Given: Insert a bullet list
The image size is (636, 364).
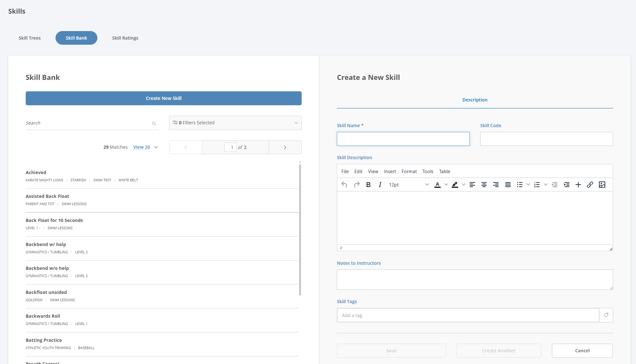Looking at the screenshot, I should (x=520, y=185).
